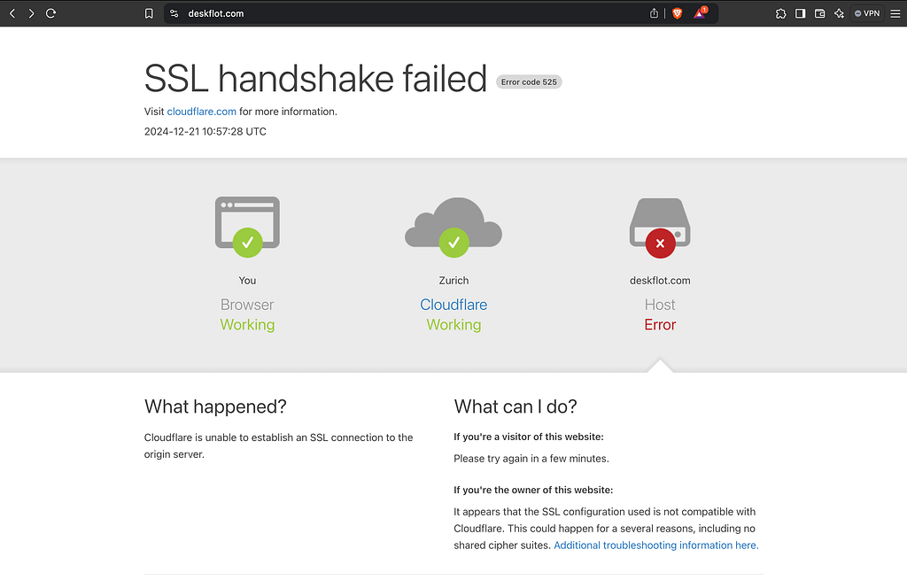Screen dimensions: 907x588
Task: Click the Please try again in a few minutes text
Action: point(531,459)
